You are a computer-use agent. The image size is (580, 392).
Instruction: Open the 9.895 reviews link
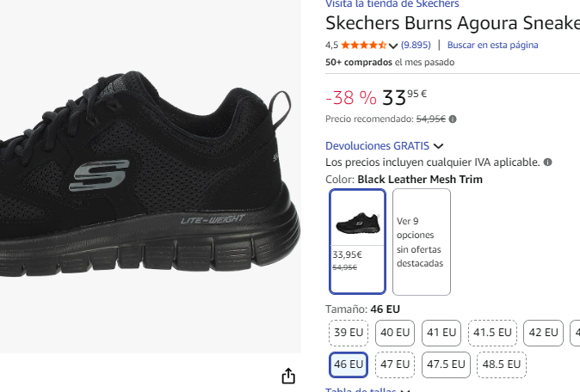point(416,45)
